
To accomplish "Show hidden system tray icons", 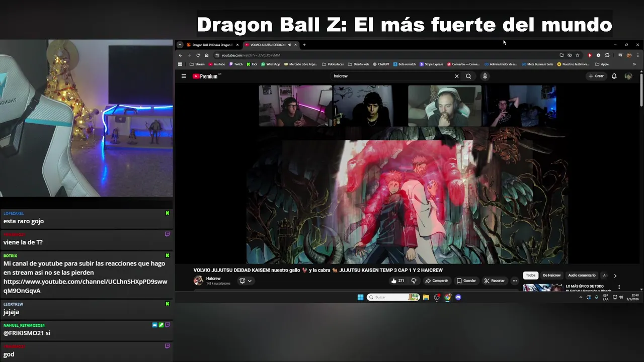I will [581, 297].
